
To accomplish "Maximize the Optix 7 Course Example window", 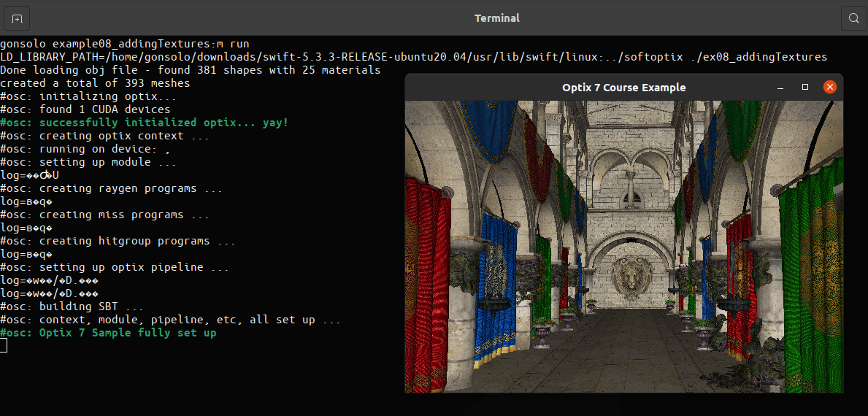I will (x=805, y=88).
